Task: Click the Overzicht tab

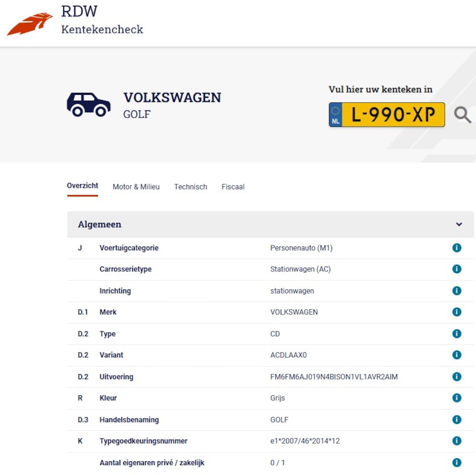Action: (x=83, y=186)
